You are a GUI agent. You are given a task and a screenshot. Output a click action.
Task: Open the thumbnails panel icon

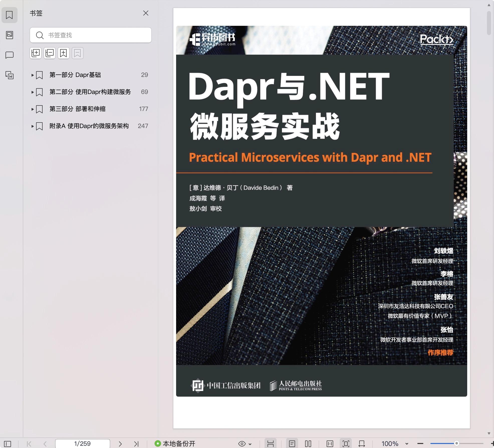(x=10, y=35)
